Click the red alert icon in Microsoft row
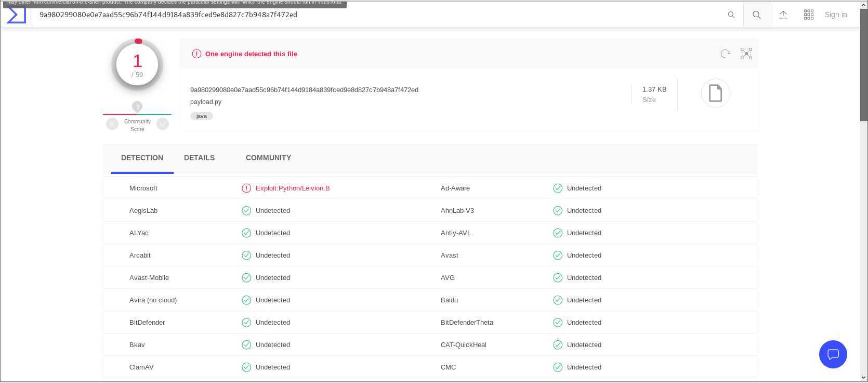 point(246,188)
